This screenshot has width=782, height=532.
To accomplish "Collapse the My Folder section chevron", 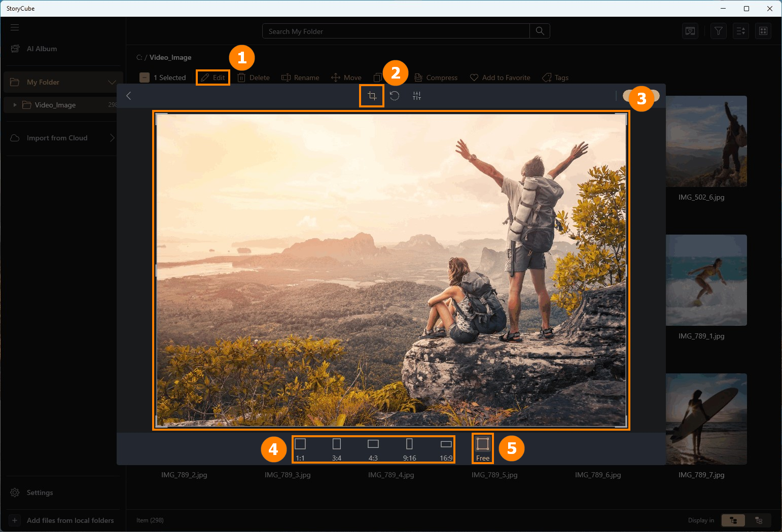I will pyautogui.click(x=112, y=82).
